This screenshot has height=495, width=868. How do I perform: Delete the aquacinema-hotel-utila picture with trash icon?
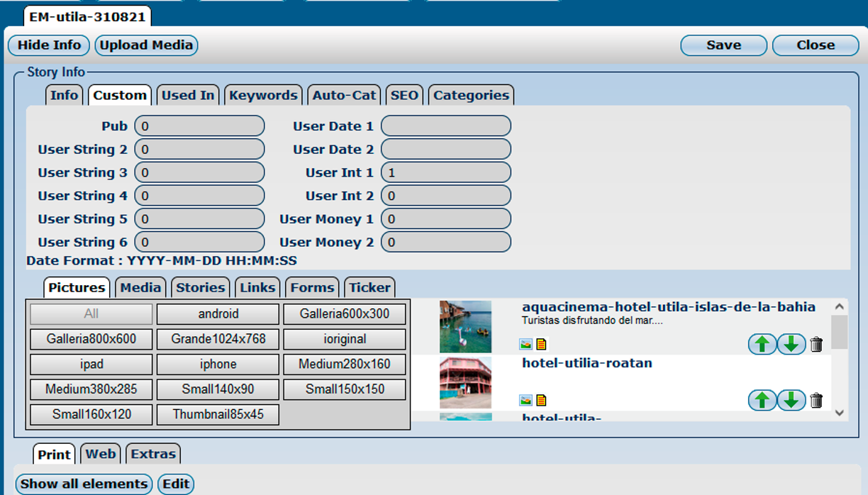(816, 345)
